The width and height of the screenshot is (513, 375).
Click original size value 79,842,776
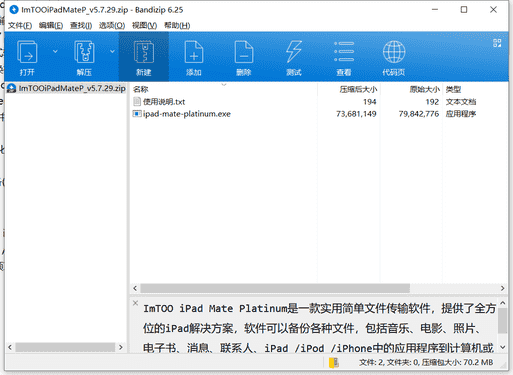[x=419, y=114]
